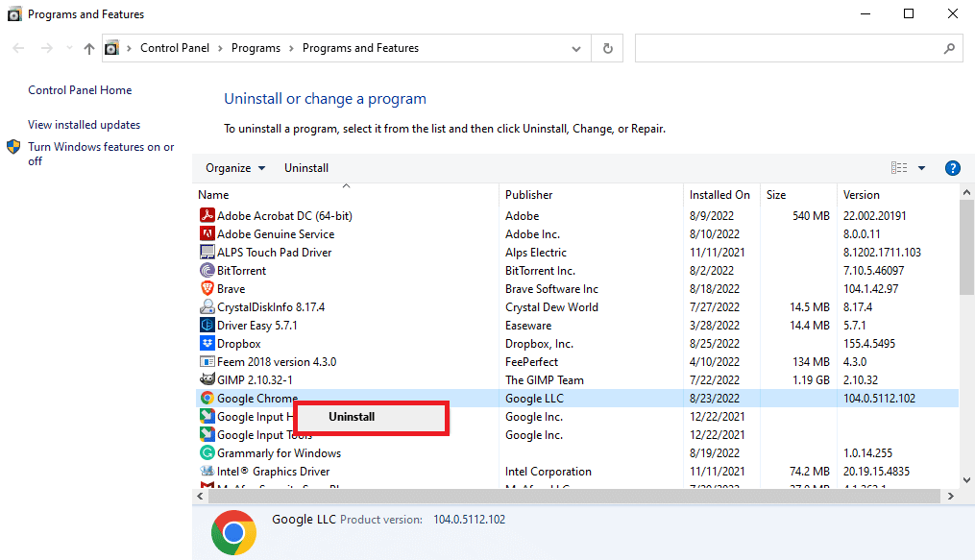
Task: Click the CrystalDiskInfo program icon
Action: click(207, 306)
